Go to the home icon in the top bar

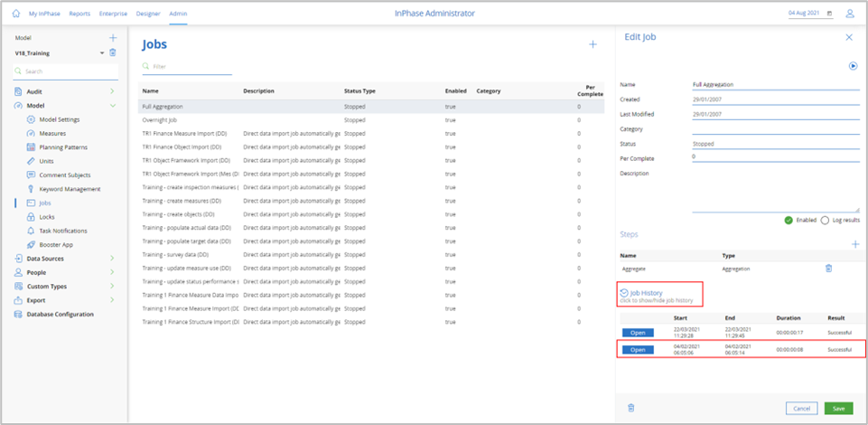tap(15, 14)
